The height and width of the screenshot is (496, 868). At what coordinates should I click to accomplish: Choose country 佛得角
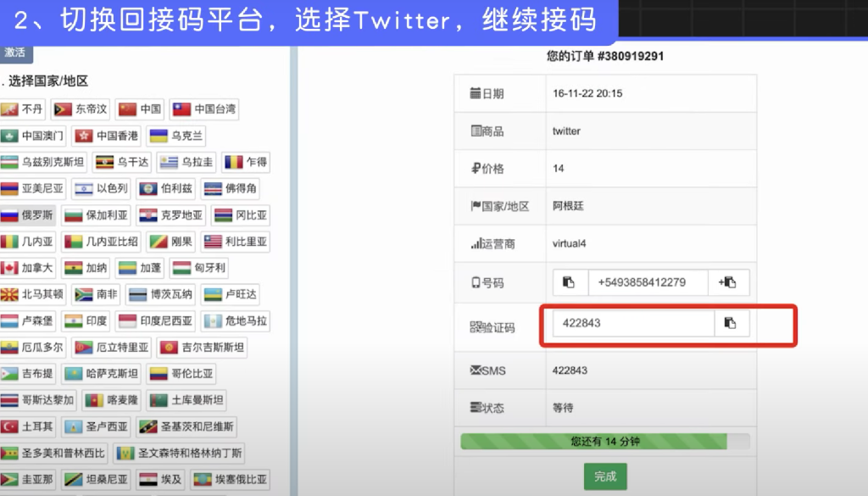coord(230,189)
